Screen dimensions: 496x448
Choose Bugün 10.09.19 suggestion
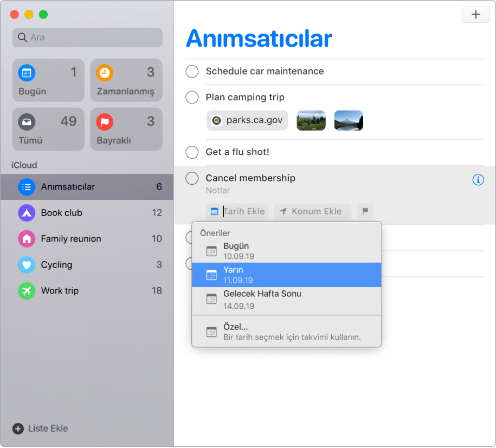click(287, 251)
